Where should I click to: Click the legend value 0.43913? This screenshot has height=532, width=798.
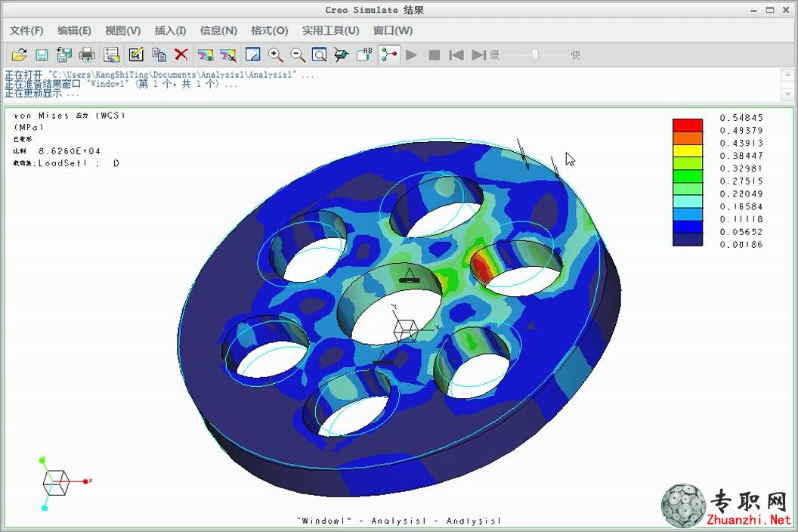point(741,143)
